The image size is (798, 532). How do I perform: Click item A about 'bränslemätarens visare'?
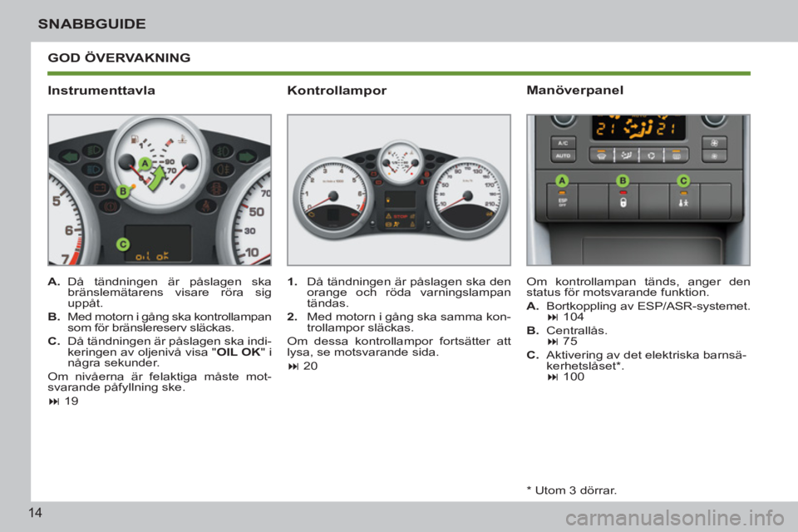point(160,293)
